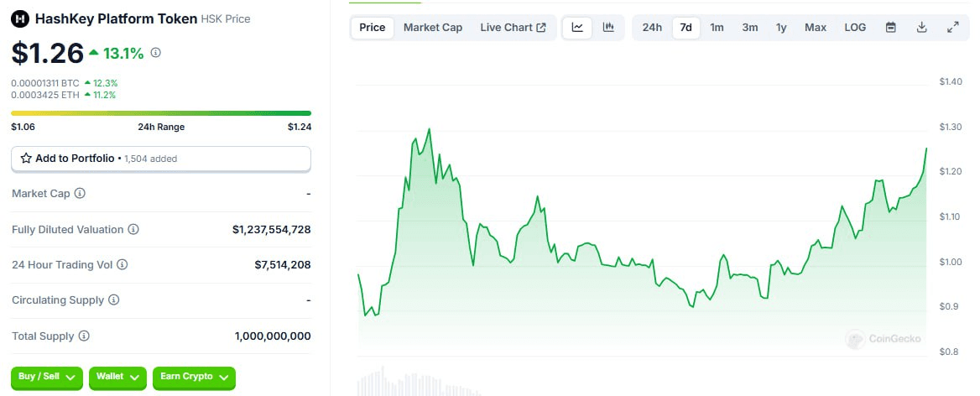
Task: Click the $1.06 range low value
Action: (x=23, y=127)
